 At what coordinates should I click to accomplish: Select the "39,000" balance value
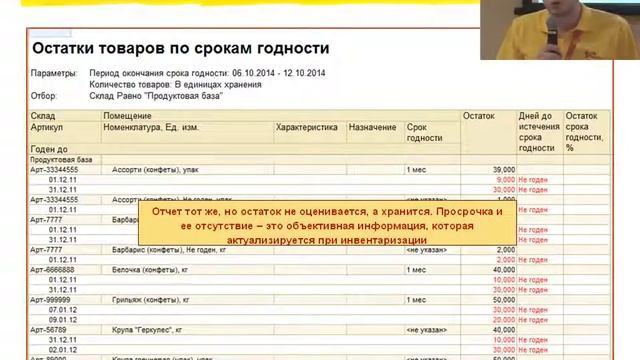pyautogui.click(x=504, y=170)
